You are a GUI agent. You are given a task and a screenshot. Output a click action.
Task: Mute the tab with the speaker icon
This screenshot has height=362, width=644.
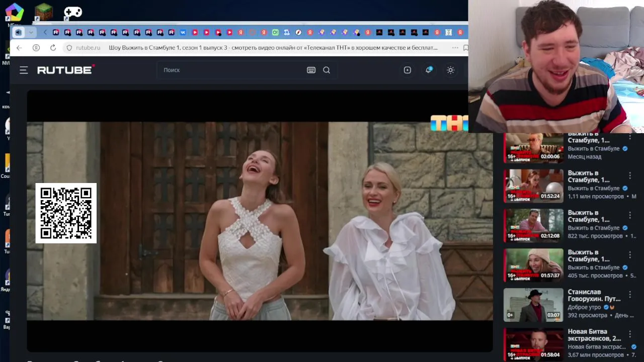pyautogui.click(x=19, y=32)
